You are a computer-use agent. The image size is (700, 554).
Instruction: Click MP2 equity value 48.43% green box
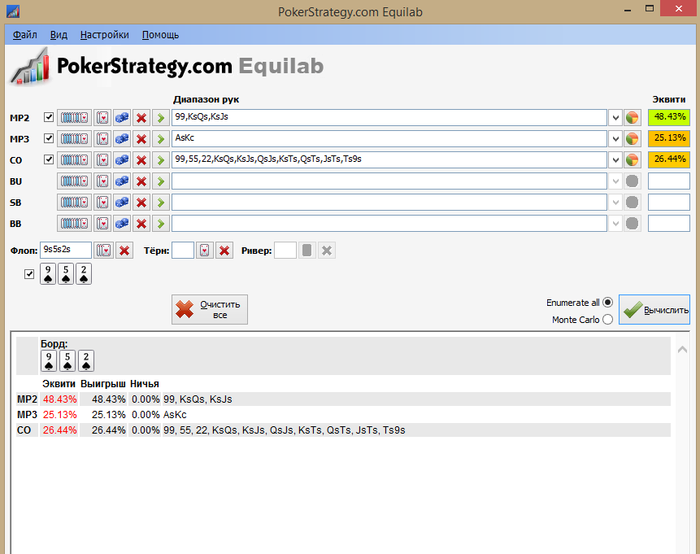tap(669, 117)
